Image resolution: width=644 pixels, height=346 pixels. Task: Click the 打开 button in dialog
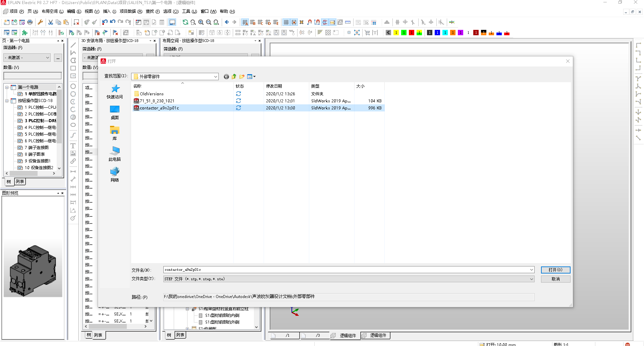pyautogui.click(x=555, y=270)
